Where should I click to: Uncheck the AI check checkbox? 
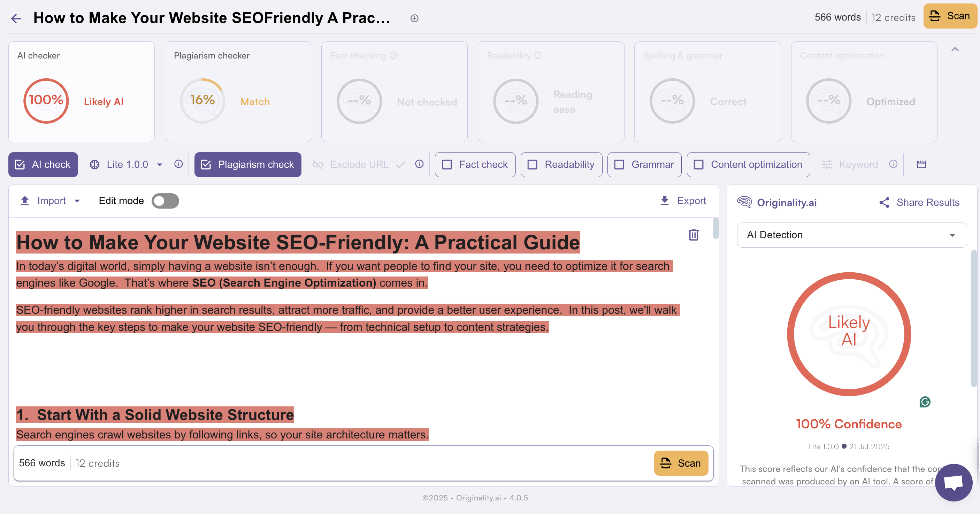click(x=20, y=165)
